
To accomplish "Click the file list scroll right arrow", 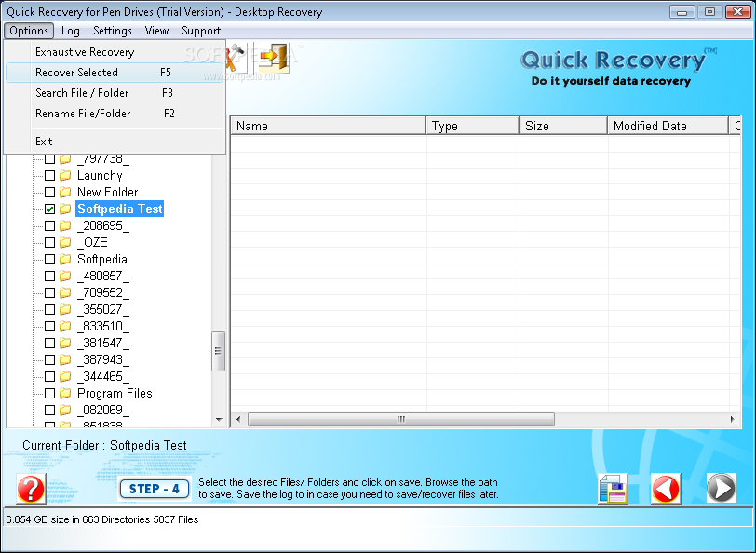I will click(x=733, y=420).
